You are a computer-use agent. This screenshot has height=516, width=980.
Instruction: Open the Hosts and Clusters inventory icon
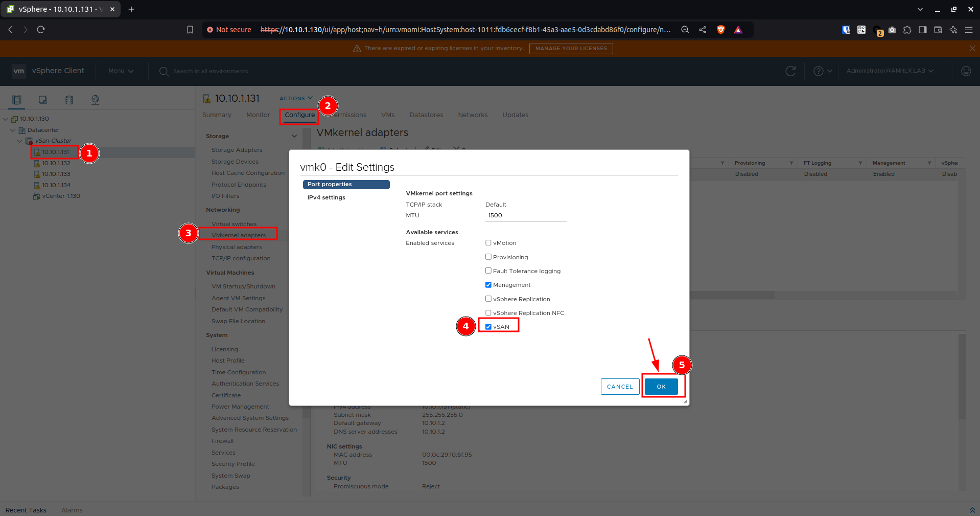click(16, 100)
